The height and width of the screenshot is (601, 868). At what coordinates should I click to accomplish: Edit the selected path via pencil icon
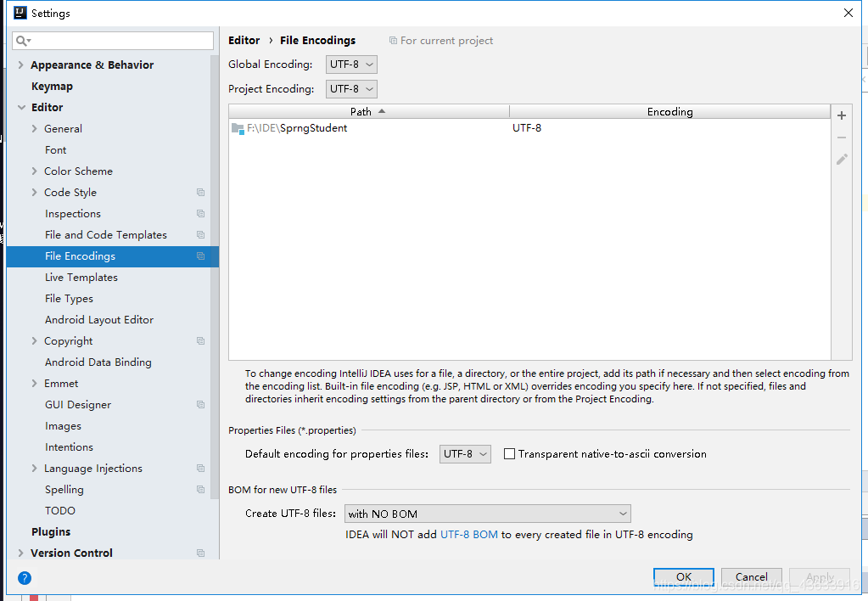(842, 160)
